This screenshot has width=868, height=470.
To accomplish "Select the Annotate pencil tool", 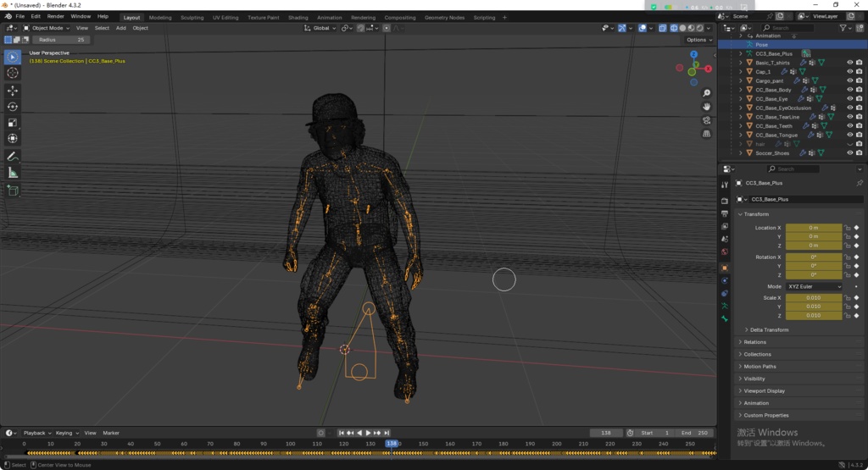I will pos(13,157).
